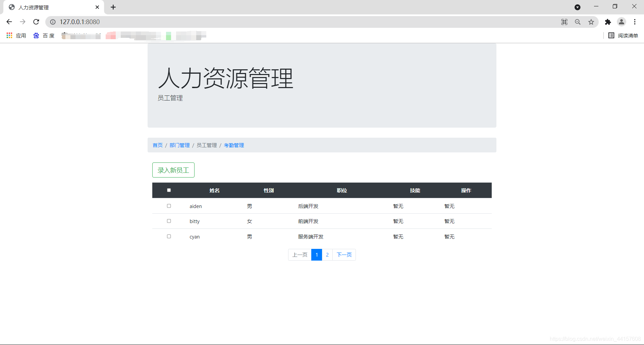Bookmark this page with the star icon
644x345 pixels.
point(591,22)
